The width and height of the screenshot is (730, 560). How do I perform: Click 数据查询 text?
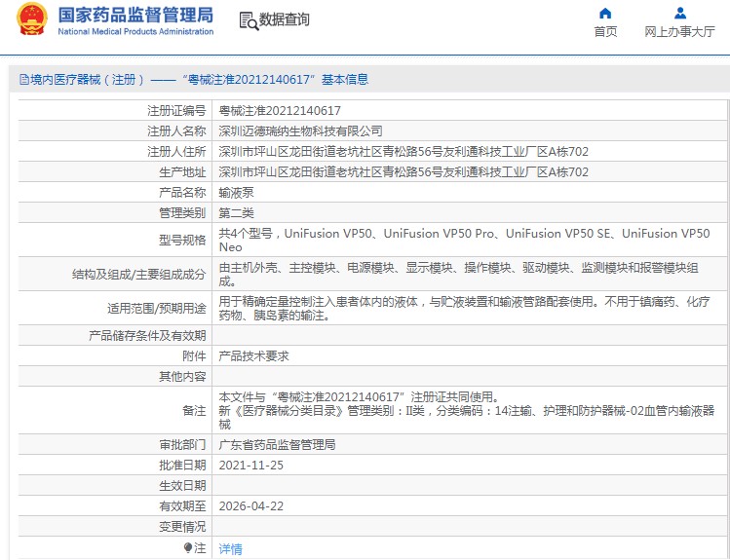click(x=284, y=19)
